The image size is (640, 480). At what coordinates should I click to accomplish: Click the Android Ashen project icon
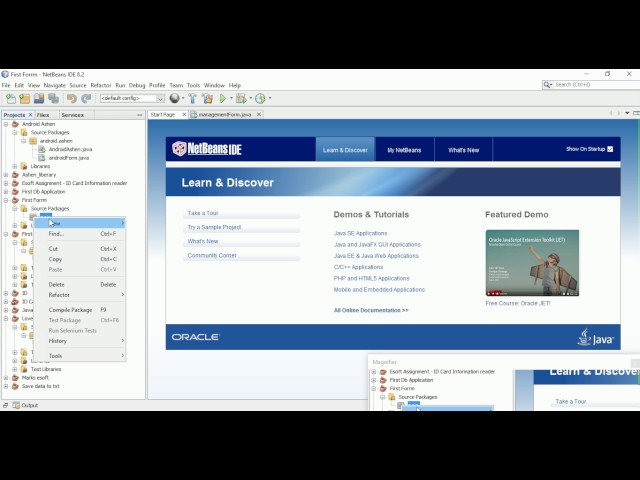point(16,124)
